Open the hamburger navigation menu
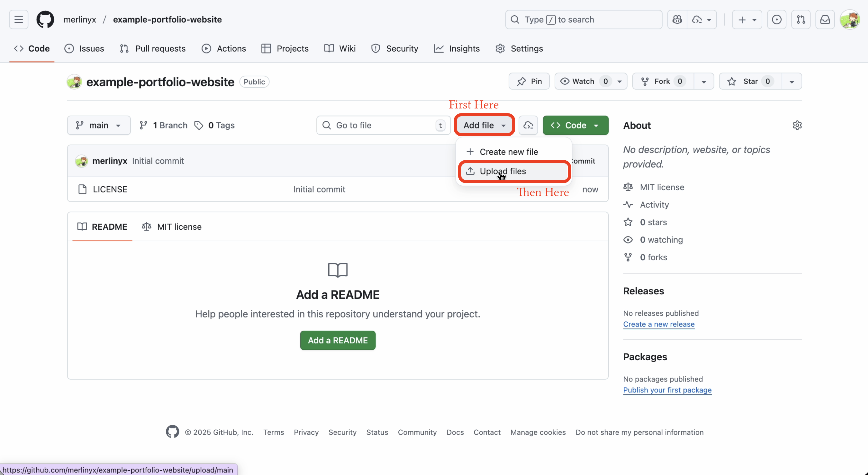 pyautogui.click(x=18, y=20)
